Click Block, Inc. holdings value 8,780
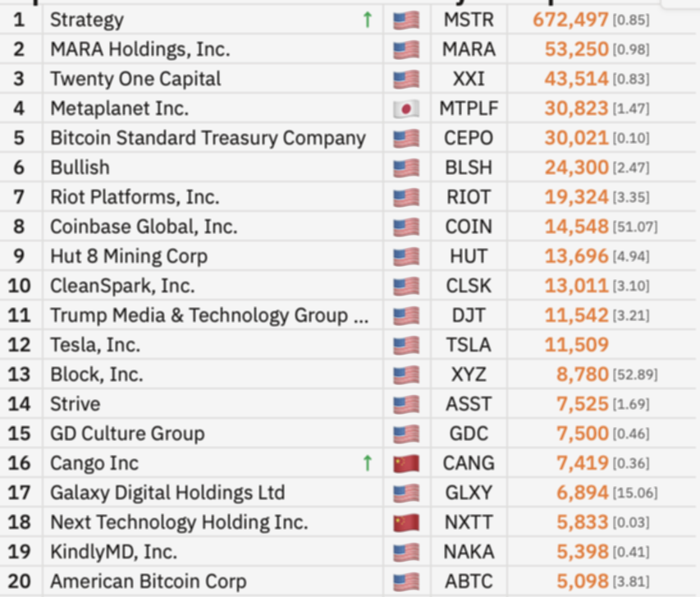This screenshot has width=700, height=597. [582, 374]
